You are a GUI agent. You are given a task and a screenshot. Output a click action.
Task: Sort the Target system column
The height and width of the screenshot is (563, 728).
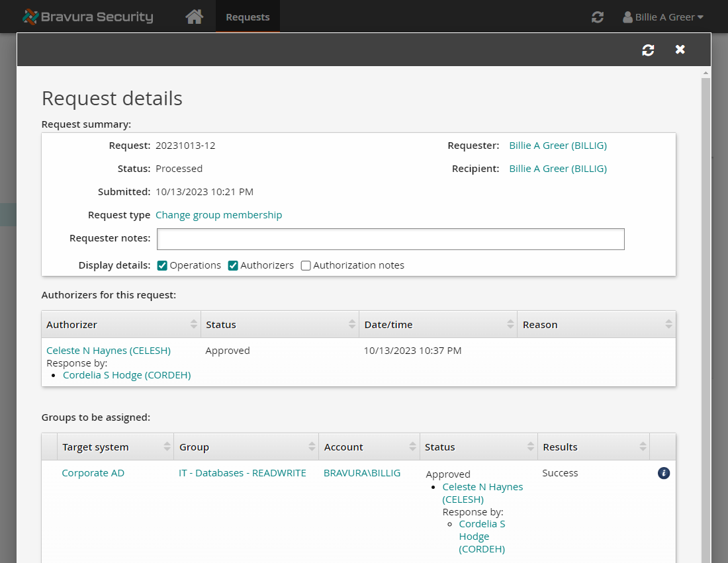[x=167, y=447]
